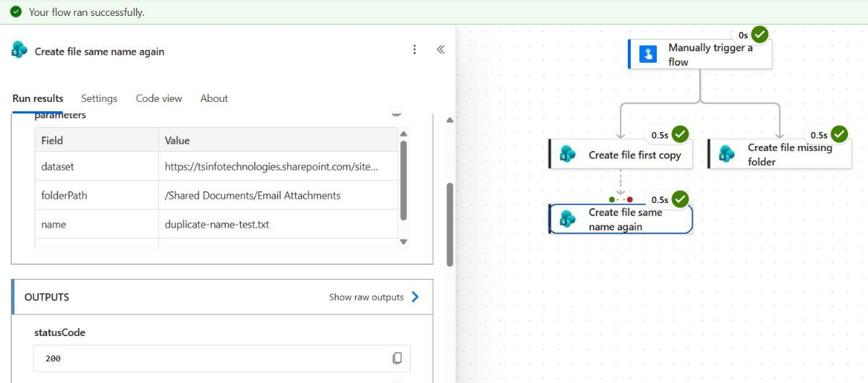Click 0.5s duration on Create file missing folder
Screen dimensions: 868x383
(819, 135)
